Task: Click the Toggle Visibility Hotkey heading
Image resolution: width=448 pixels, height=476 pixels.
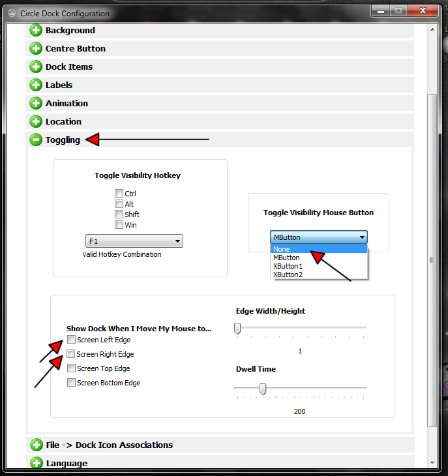Action: click(138, 175)
